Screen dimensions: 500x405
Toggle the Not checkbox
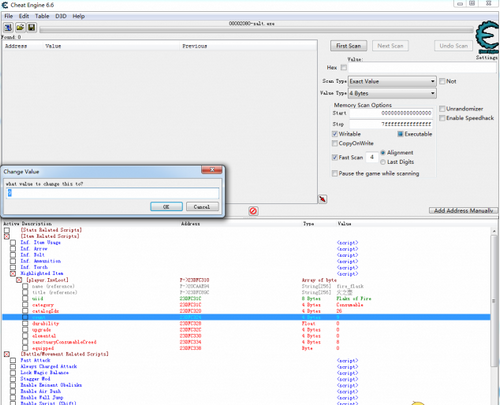coord(442,81)
